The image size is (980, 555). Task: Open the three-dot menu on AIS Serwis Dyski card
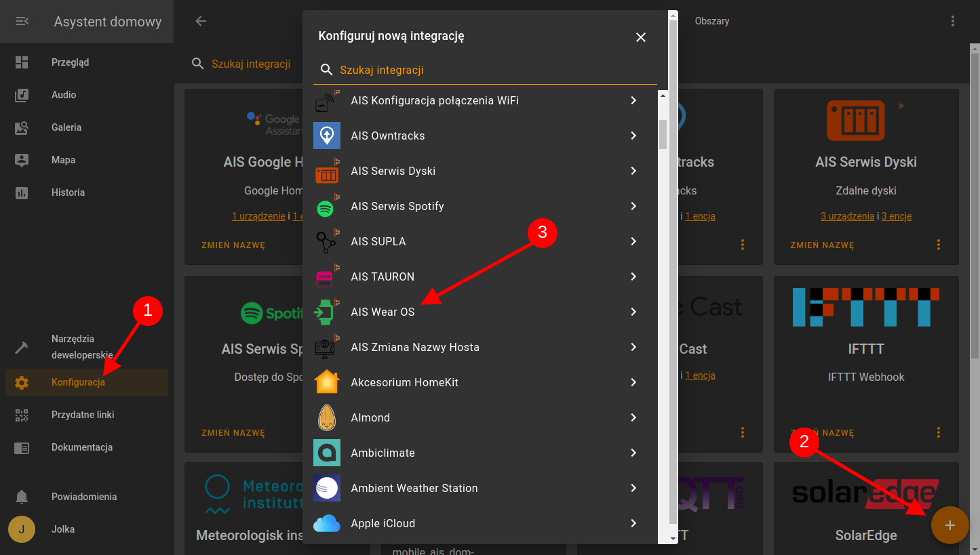click(939, 245)
